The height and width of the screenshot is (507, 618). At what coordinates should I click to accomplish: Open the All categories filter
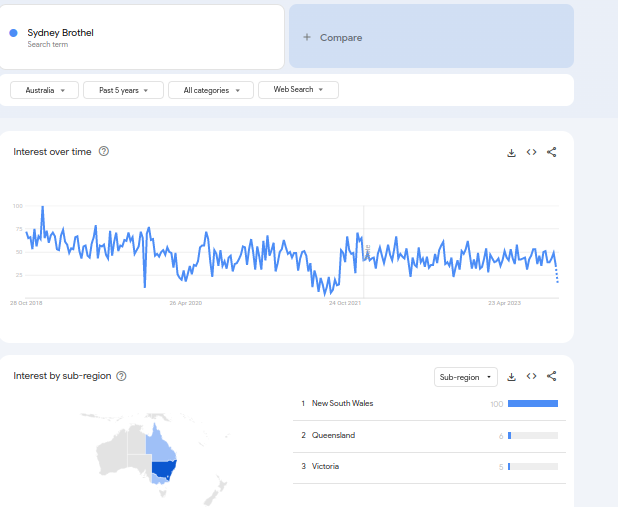(211, 90)
